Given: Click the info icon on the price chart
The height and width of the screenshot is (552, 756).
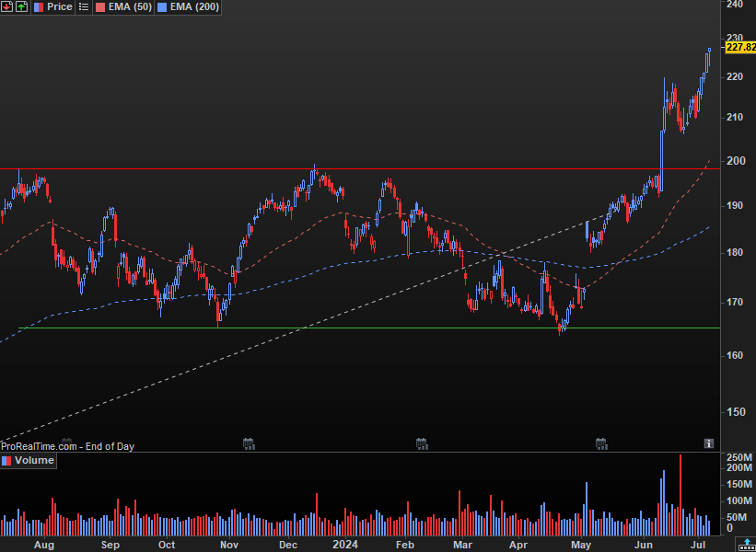Looking at the screenshot, I should point(708,443).
